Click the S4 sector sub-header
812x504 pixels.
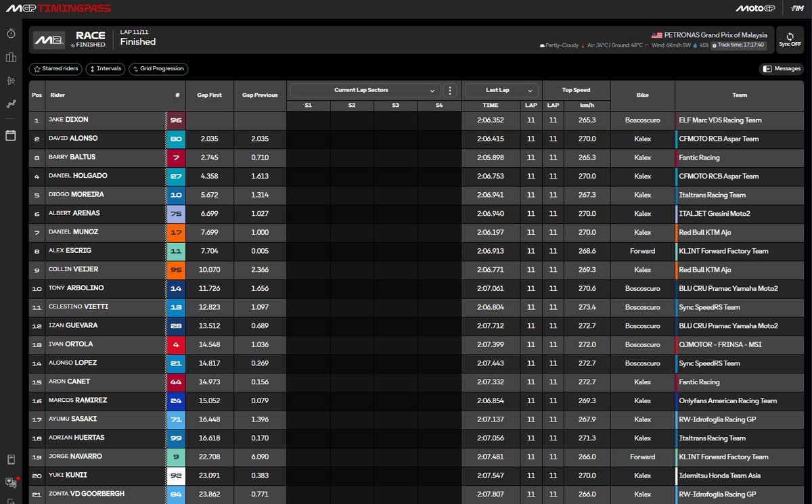[439, 106]
